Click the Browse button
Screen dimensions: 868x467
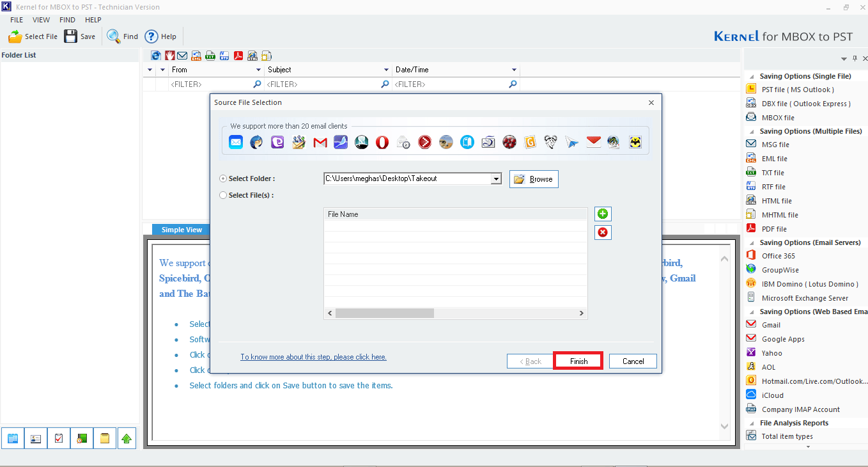pyautogui.click(x=534, y=179)
